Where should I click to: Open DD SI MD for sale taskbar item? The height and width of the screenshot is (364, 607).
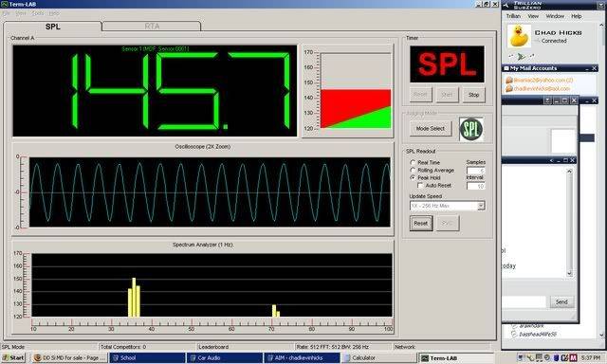(69, 357)
